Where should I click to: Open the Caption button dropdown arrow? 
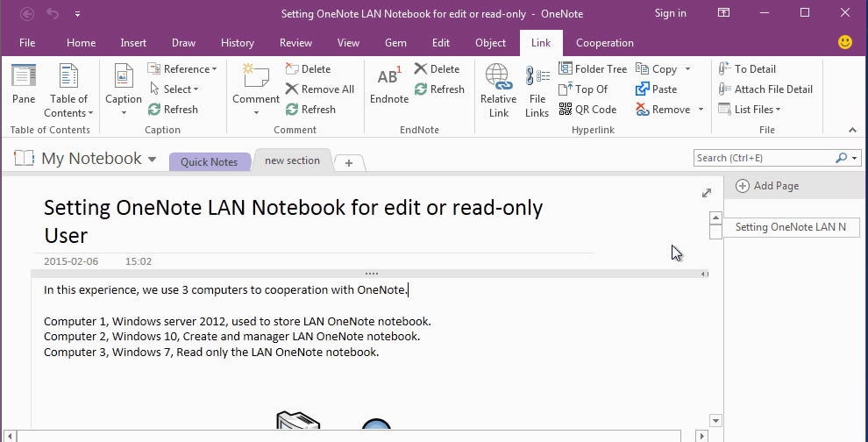pos(124,113)
